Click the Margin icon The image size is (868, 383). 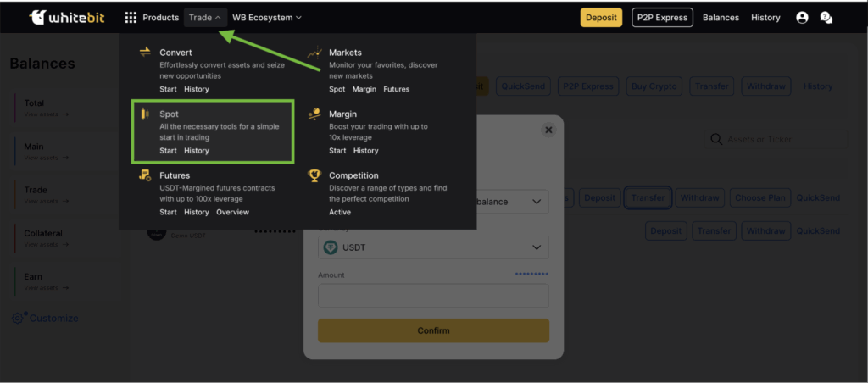coord(314,114)
